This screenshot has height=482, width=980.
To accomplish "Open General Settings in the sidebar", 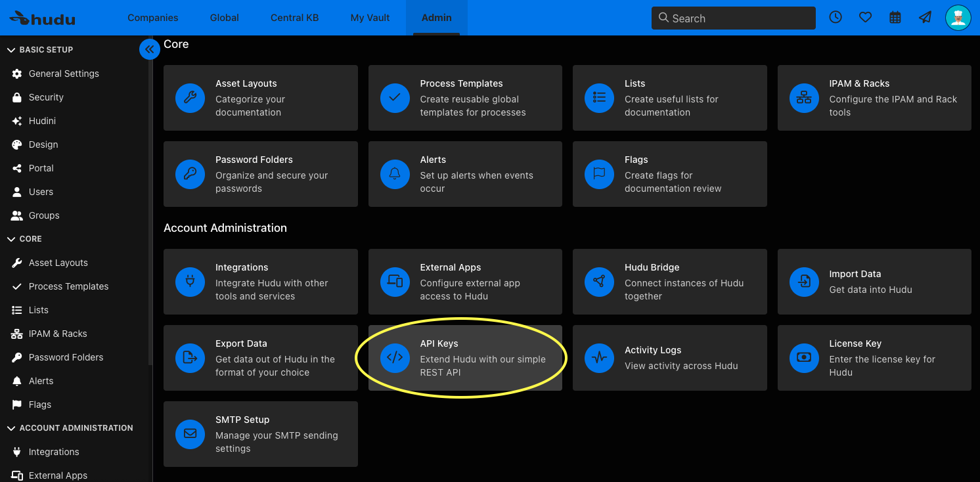I will coord(64,74).
